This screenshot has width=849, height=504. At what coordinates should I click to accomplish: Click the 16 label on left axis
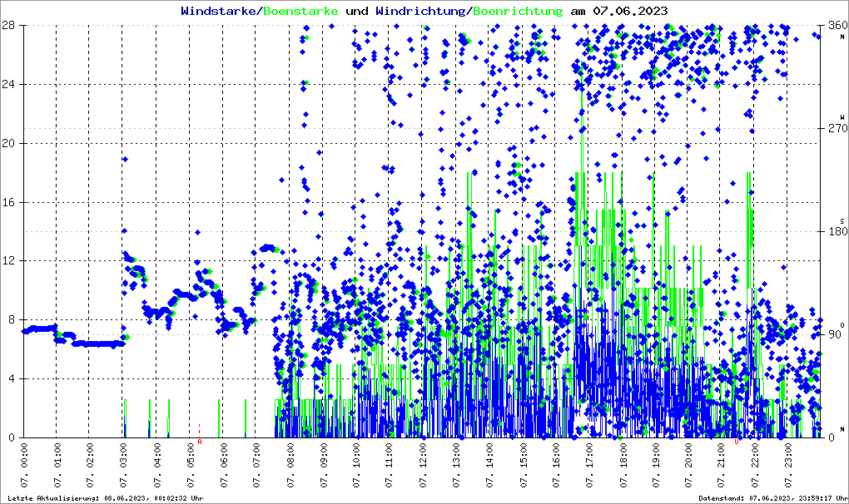[x=13, y=202]
